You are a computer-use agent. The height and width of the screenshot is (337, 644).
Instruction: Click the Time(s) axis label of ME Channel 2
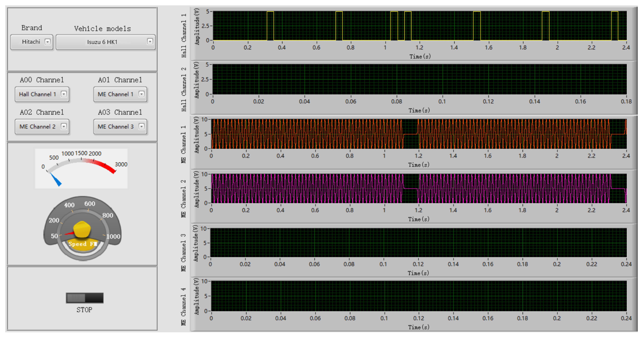(x=419, y=219)
